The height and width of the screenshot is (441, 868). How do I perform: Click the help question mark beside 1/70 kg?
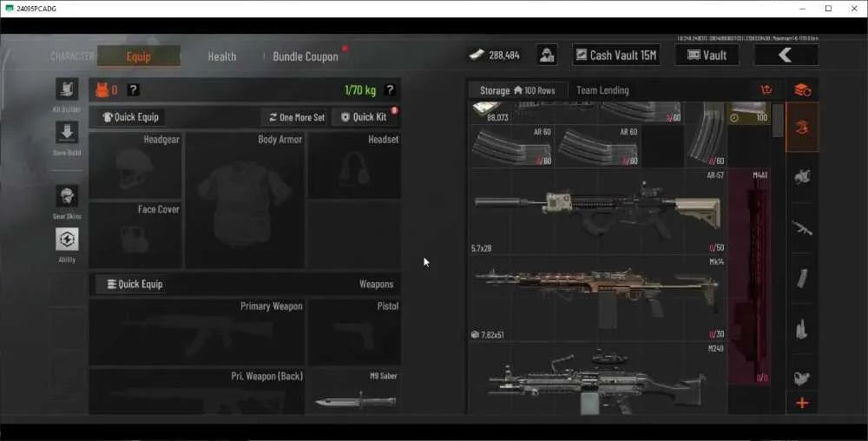[390, 89]
